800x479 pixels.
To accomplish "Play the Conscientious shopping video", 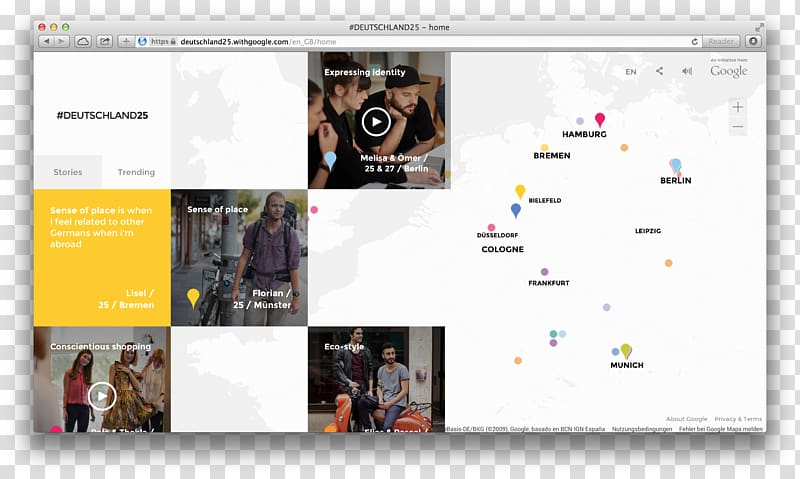I will click(x=102, y=396).
